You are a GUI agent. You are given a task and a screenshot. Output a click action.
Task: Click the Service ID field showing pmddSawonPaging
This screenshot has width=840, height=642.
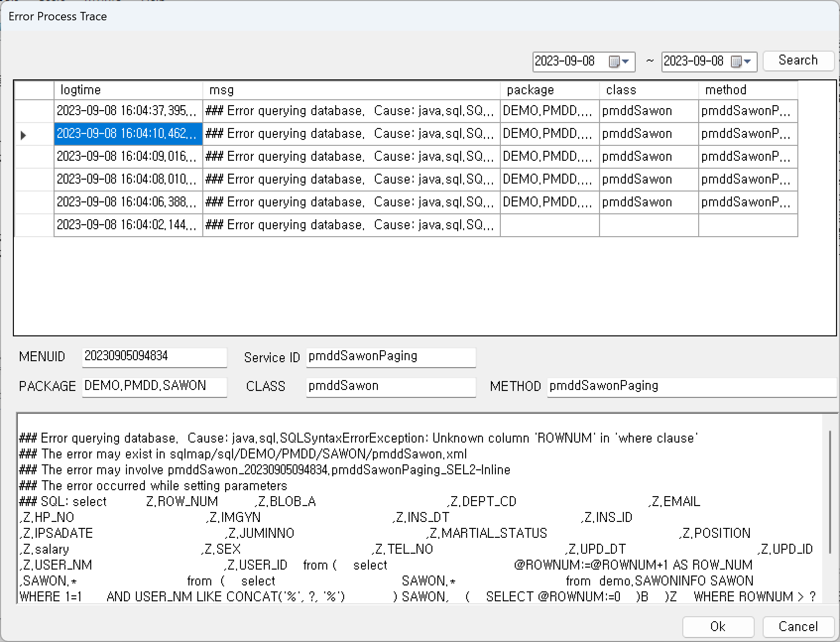point(390,357)
